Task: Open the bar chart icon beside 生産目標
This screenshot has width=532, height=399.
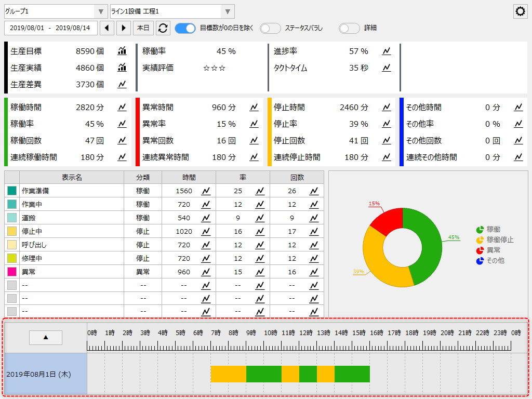Action: tap(122, 51)
